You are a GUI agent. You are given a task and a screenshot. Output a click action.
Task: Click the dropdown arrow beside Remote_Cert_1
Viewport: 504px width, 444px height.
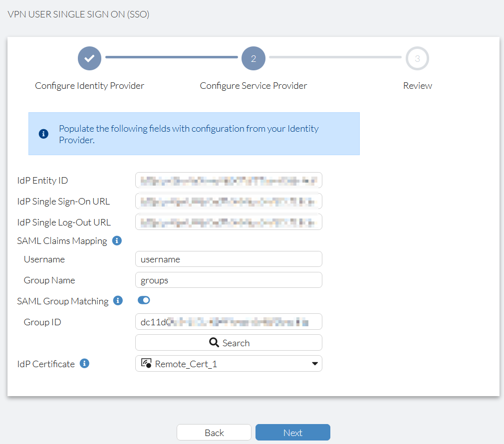coord(315,363)
